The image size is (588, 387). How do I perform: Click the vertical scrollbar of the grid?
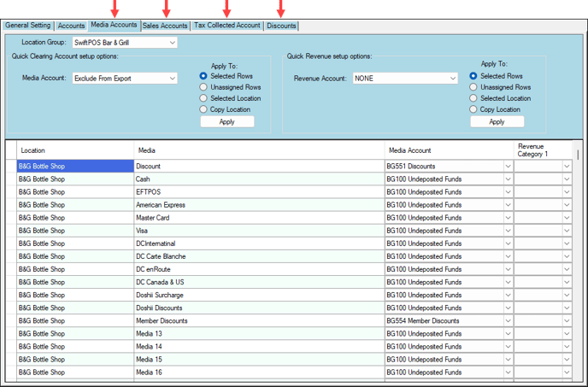579,256
